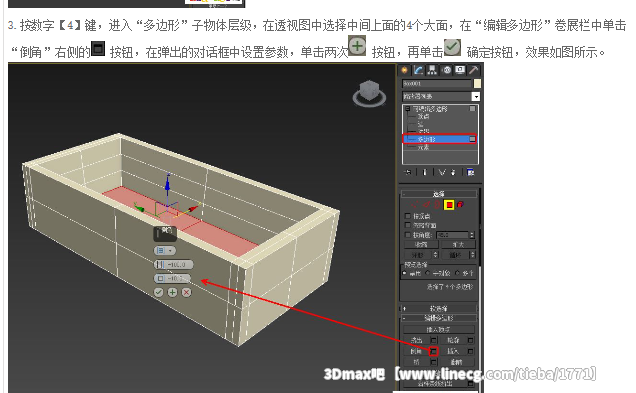Select the Element sub-object cube icon

[x=460, y=205]
